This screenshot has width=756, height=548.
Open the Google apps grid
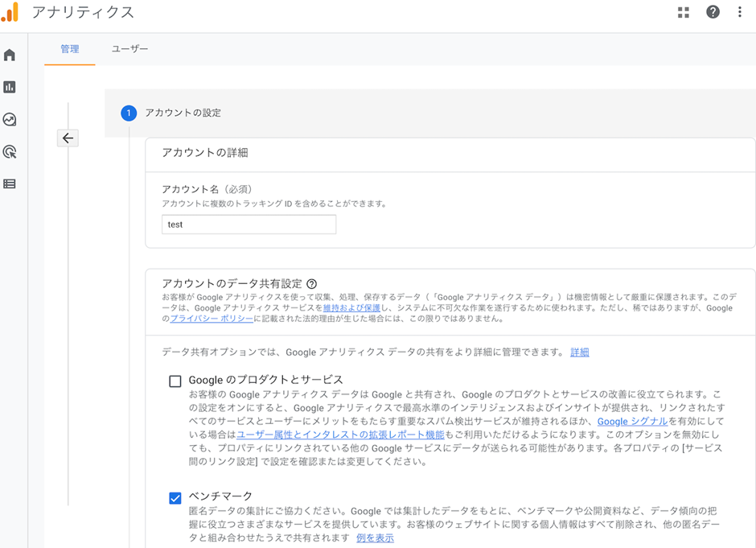coord(683,13)
